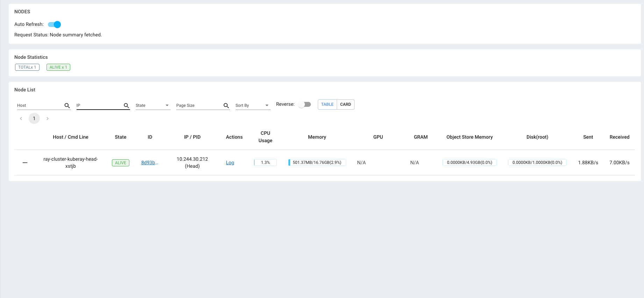
Task: Go to previous page arrow
Action: (x=21, y=119)
